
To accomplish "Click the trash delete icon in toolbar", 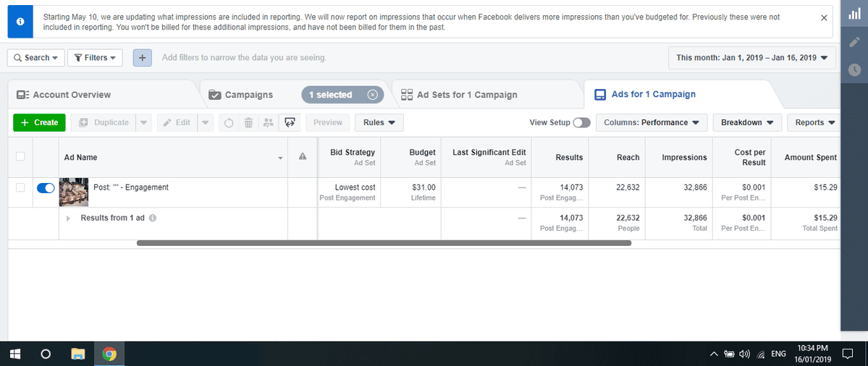I will [248, 123].
